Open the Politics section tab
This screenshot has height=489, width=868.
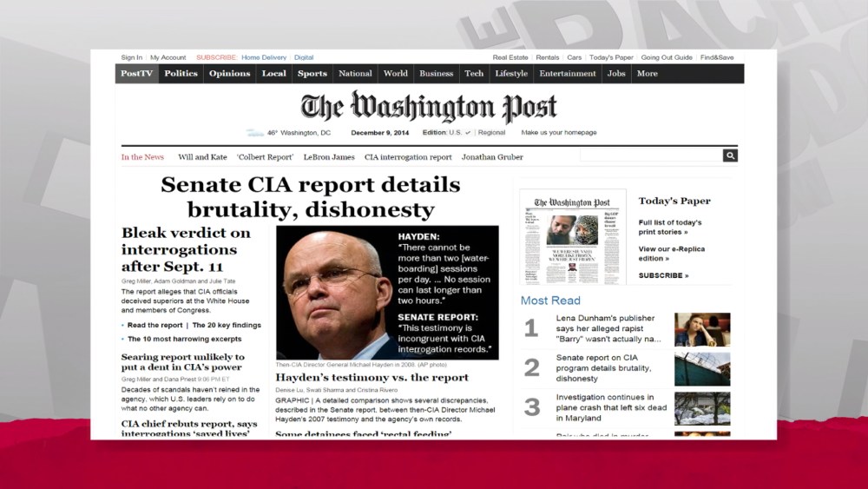click(x=181, y=74)
